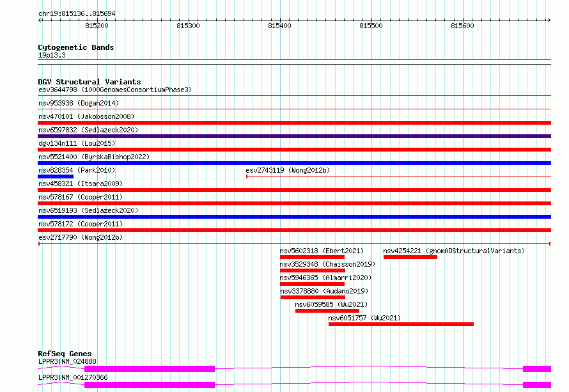
Task: Click the 815600 ruler position
Action: tap(463, 26)
